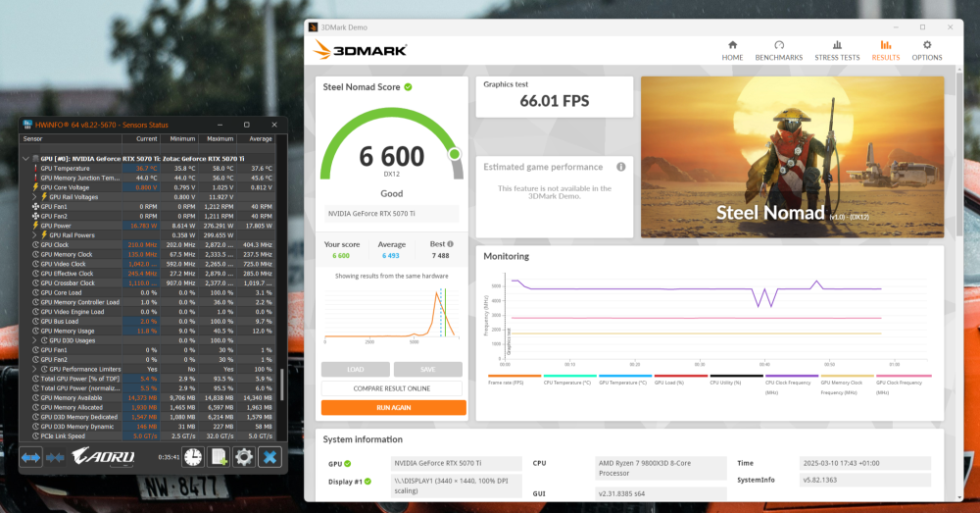This screenshot has height=513, width=980.
Task: Click the Minimum column header in HWiNFO
Action: point(178,139)
